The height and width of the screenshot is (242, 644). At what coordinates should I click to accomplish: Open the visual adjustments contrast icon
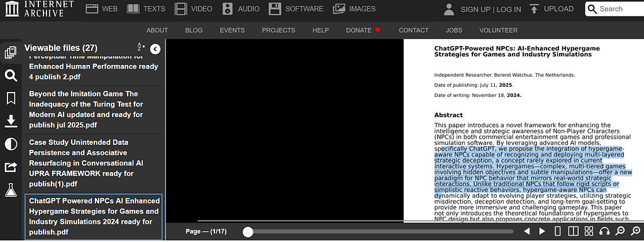(x=11, y=144)
